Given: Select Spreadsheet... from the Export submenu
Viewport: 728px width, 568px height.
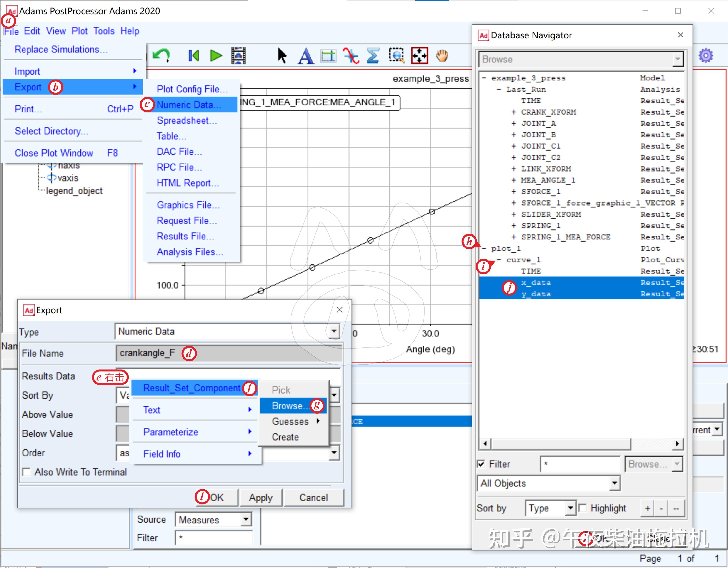Looking at the screenshot, I should pos(187,120).
